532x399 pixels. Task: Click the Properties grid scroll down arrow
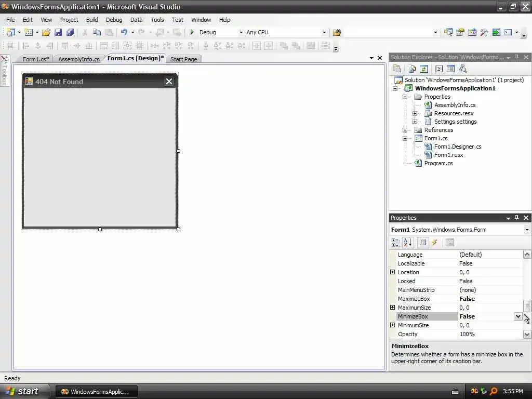coord(527,335)
